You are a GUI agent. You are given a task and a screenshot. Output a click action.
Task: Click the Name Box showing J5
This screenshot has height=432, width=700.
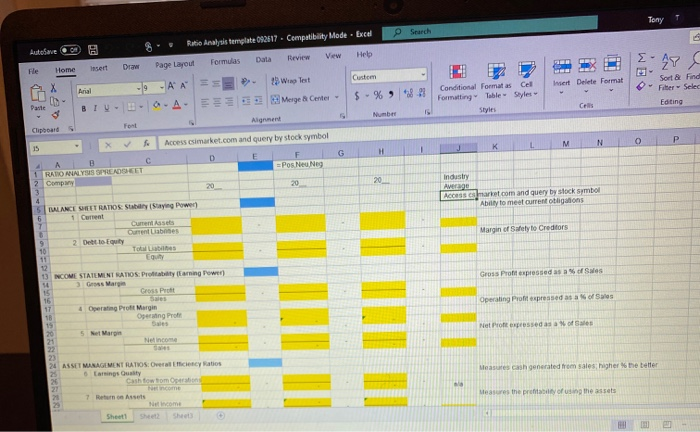(x=55, y=147)
